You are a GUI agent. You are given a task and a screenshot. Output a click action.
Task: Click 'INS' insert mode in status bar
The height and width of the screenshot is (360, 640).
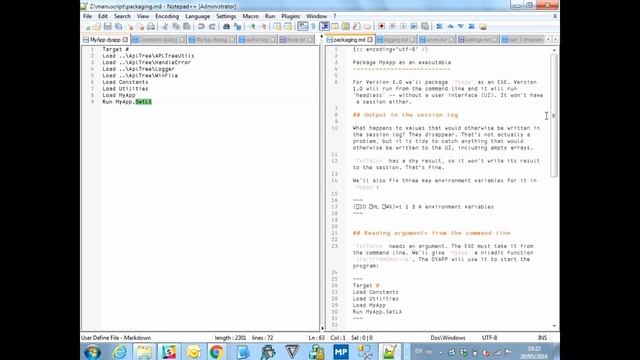tap(542, 338)
